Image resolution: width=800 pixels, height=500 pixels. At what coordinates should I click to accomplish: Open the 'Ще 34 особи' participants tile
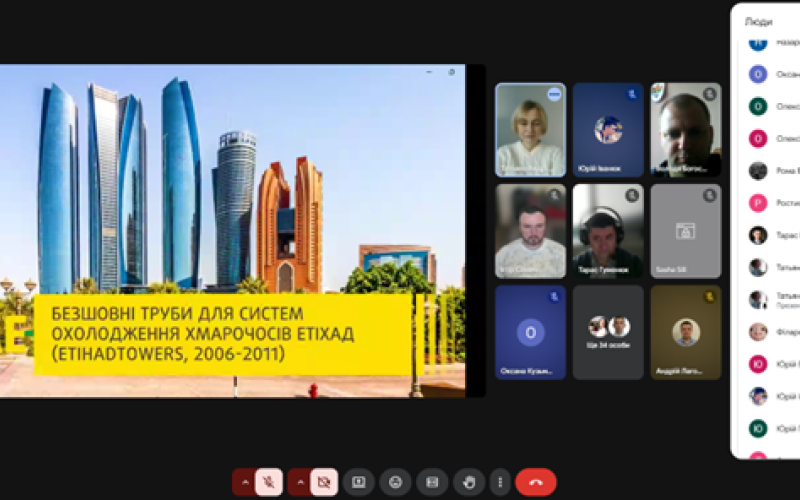pyautogui.click(x=608, y=332)
